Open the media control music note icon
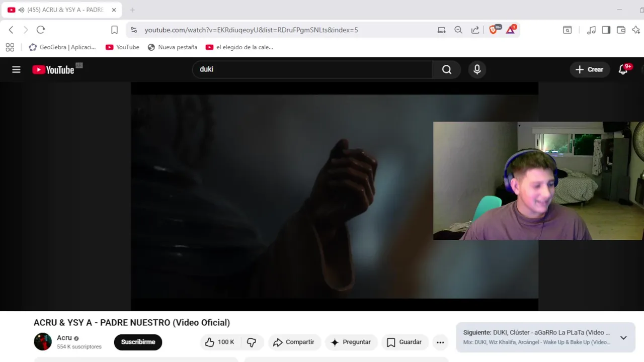 tap(592, 30)
